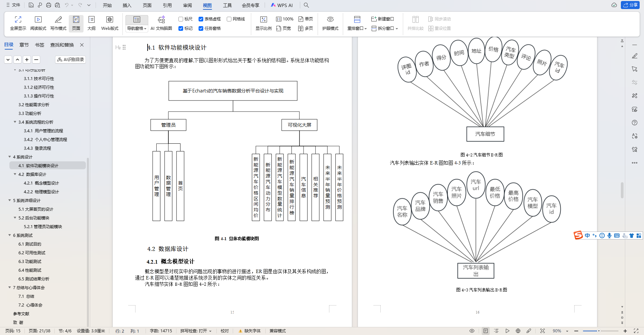Select Single page (单页) view

tap(306, 19)
